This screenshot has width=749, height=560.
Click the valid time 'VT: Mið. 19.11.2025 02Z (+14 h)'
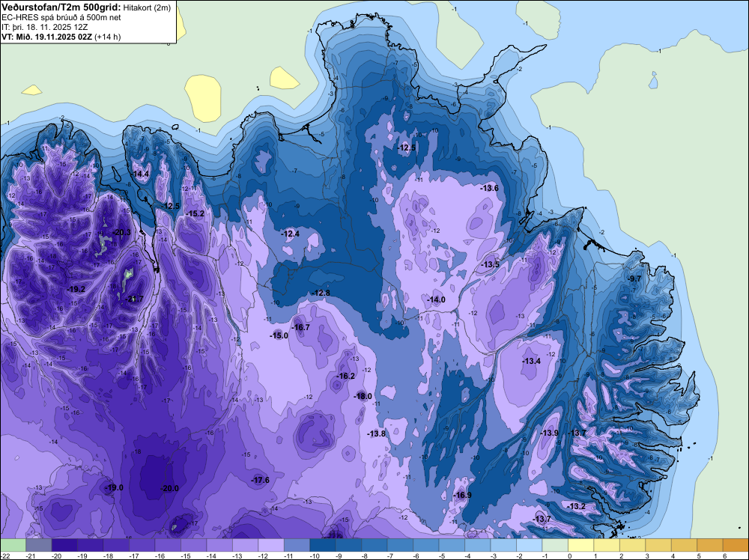coord(61,37)
